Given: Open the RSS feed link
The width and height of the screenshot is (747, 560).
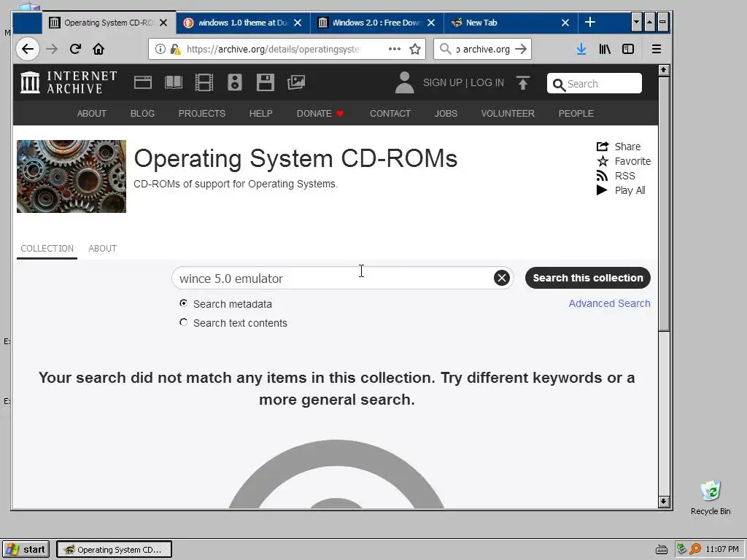Looking at the screenshot, I should coord(616,176).
